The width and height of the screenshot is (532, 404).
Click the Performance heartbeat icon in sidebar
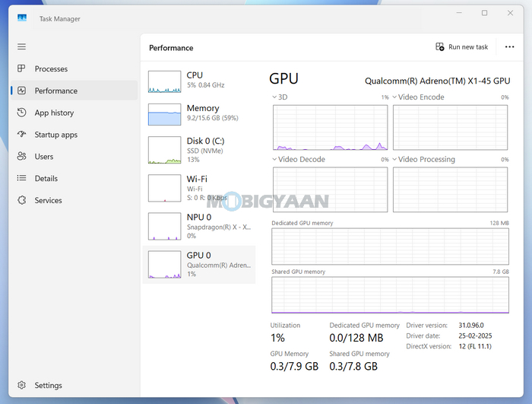tap(22, 91)
